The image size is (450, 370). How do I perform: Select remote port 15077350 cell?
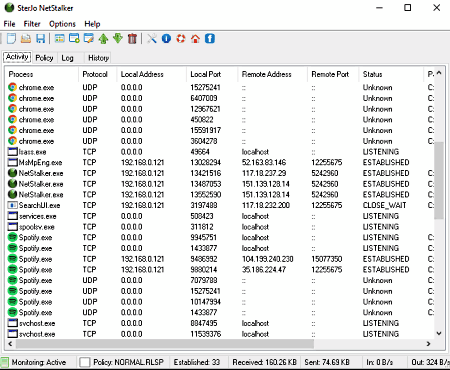point(327,259)
